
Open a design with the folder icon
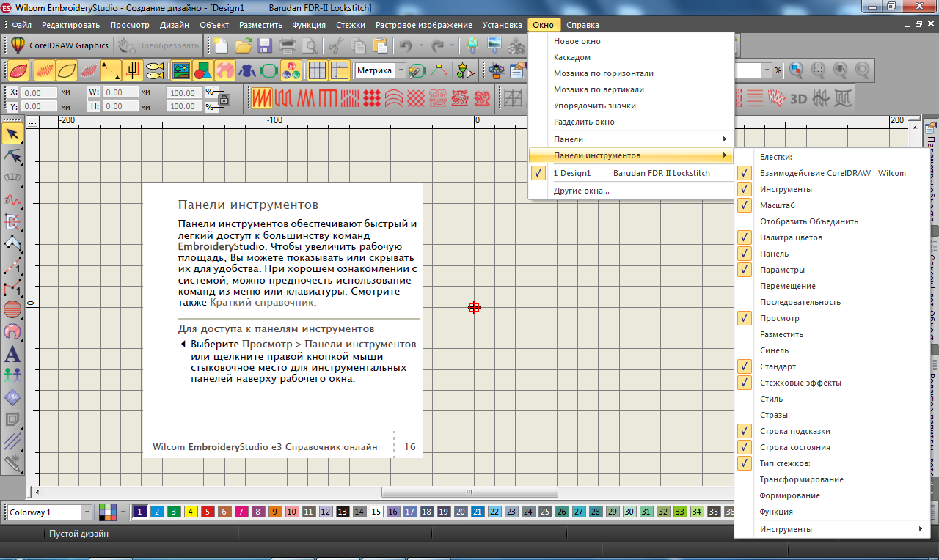[x=244, y=45]
